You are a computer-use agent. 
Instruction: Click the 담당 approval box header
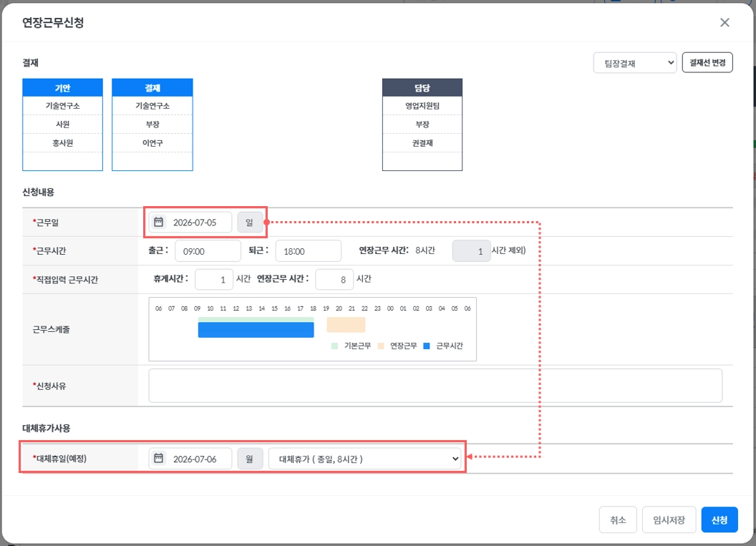422,88
